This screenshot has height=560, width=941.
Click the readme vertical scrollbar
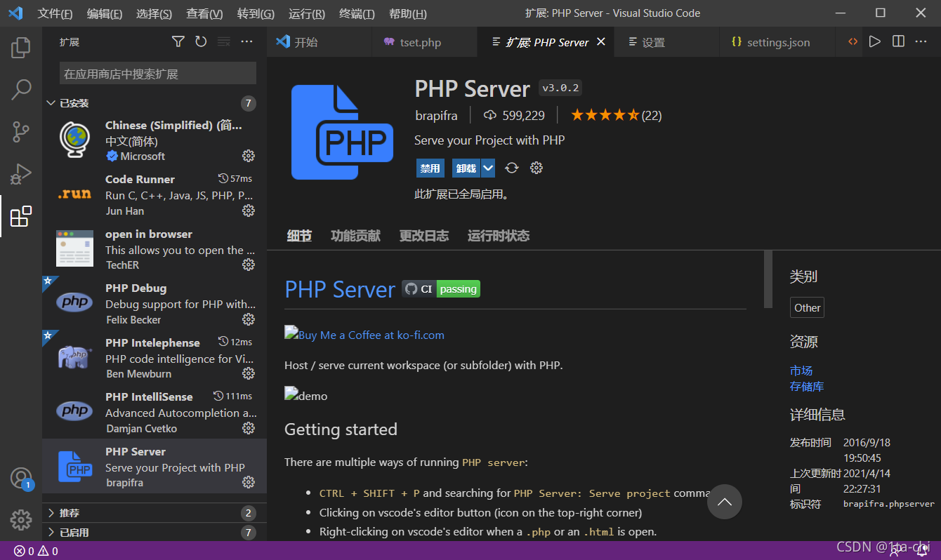click(768, 279)
